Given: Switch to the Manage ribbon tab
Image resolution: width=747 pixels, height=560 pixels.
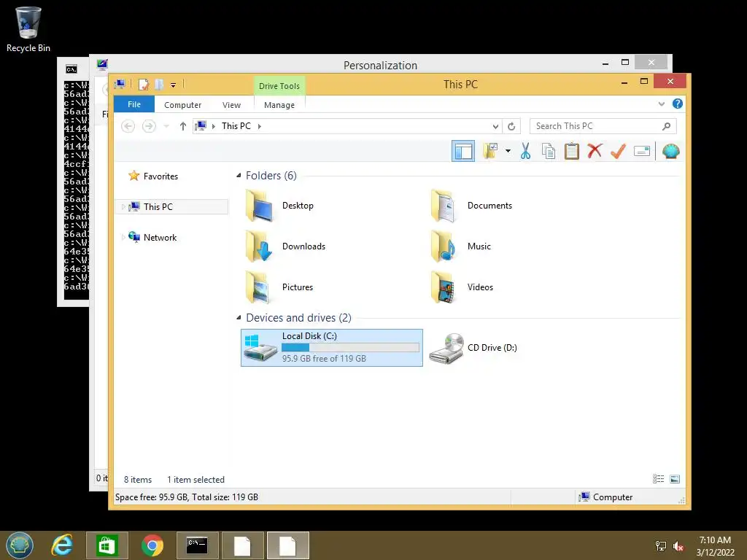Looking at the screenshot, I should [279, 105].
